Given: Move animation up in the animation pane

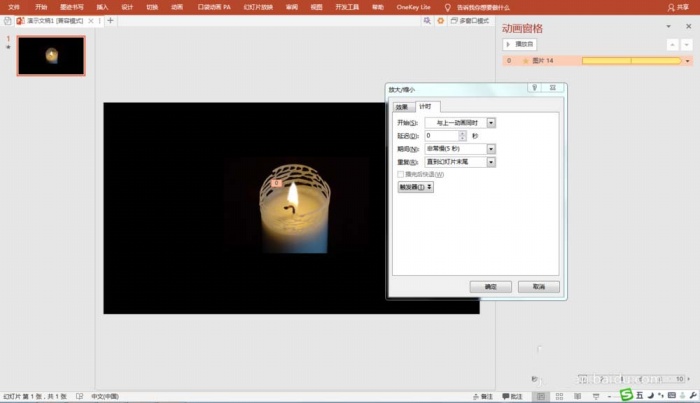Looking at the screenshot, I should (x=671, y=44).
